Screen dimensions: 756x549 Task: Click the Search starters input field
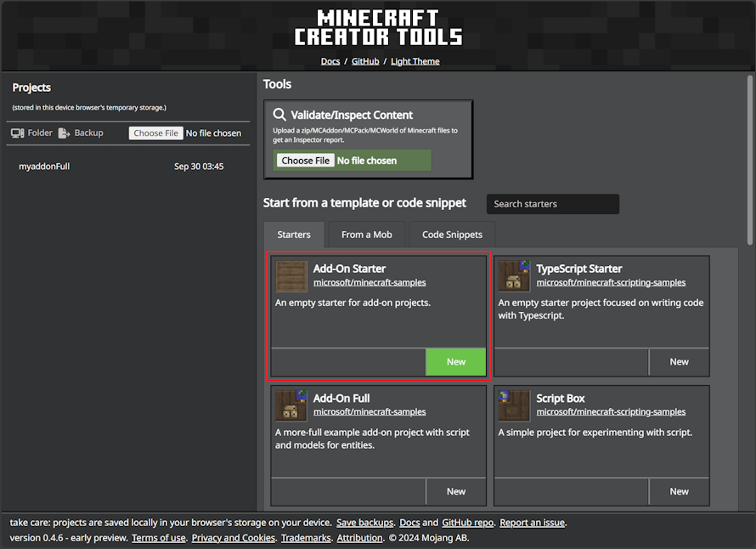(x=552, y=204)
